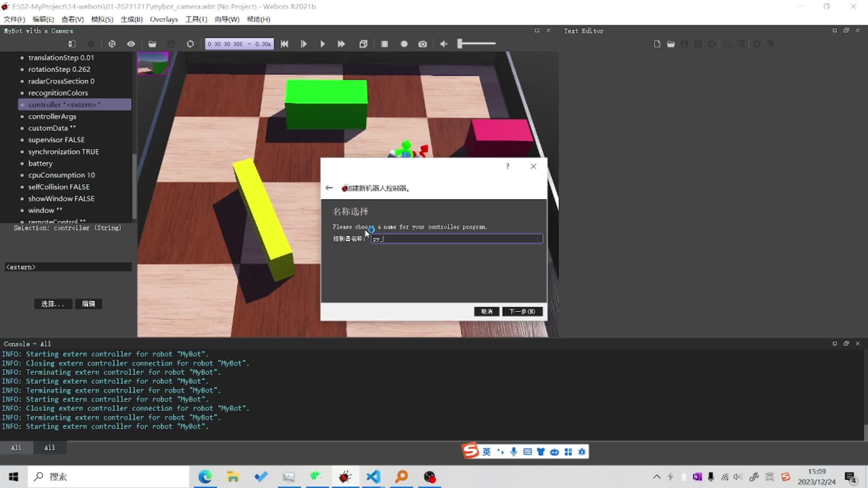
Task: Focus the controller name input field
Action: tap(457, 239)
